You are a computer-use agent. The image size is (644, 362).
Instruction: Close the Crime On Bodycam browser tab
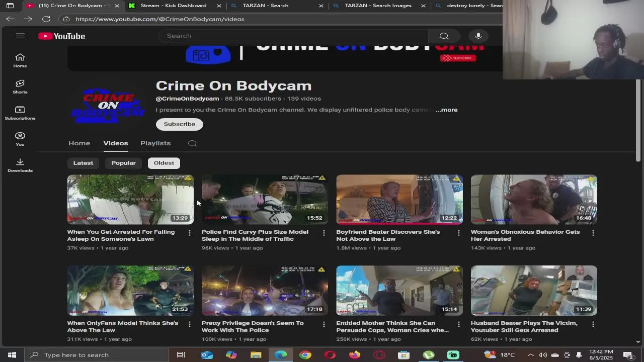(x=117, y=6)
